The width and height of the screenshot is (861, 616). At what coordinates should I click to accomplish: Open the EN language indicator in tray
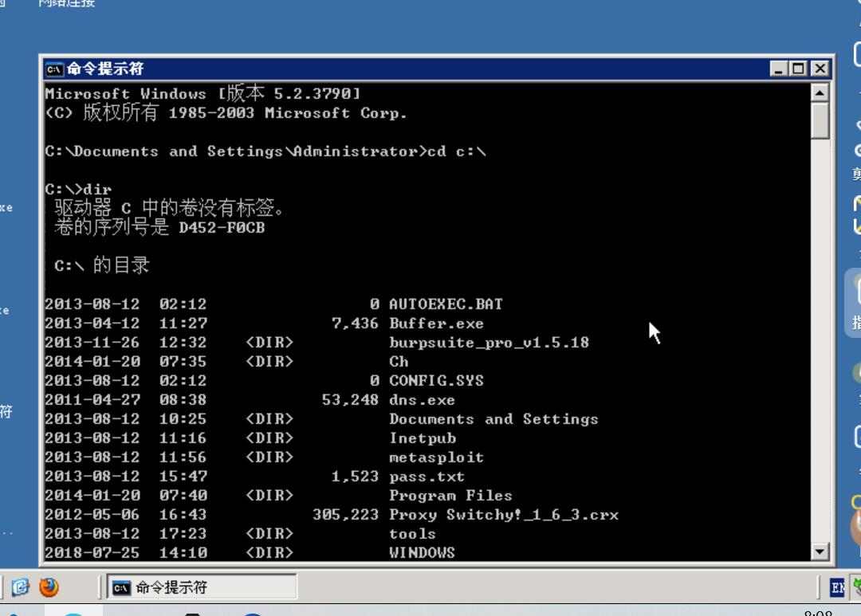pos(837,588)
